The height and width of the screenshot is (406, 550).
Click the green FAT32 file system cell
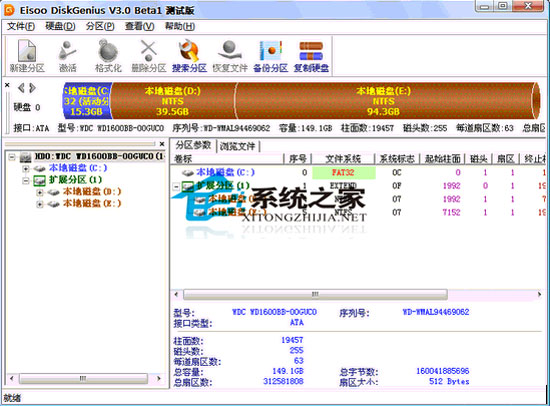[344, 173]
